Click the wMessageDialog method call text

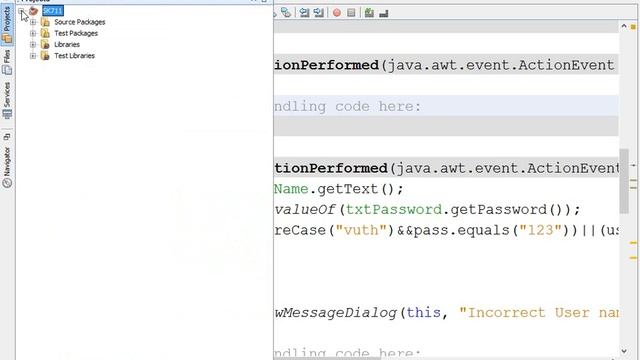[336, 313]
